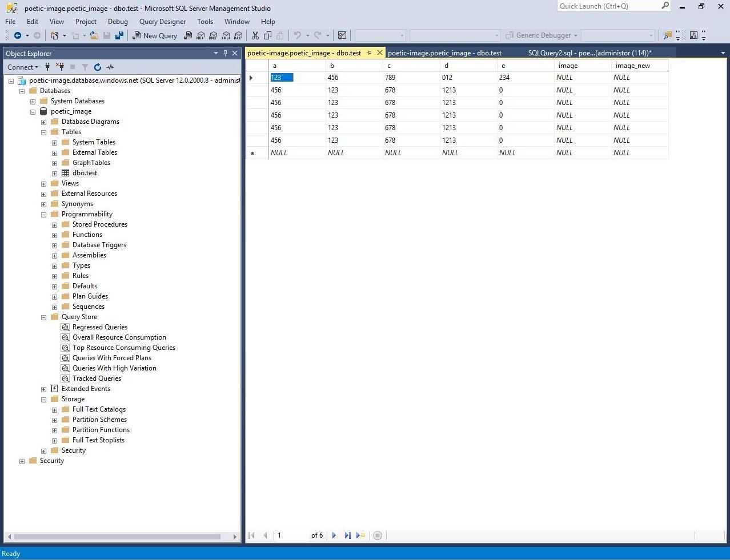Collapse the poetic_image database node
Image resolution: width=730 pixels, height=560 pixels.
[33, 111]
